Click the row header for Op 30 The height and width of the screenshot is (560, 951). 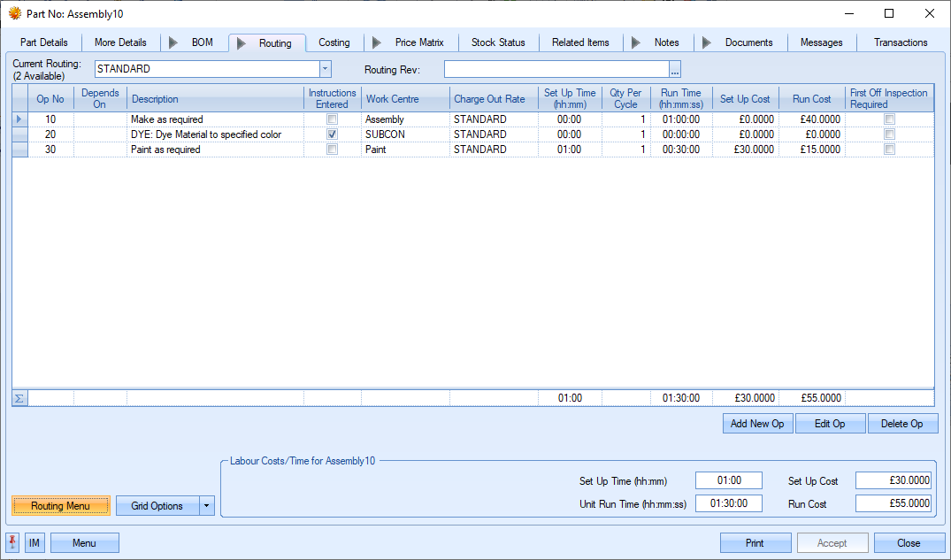click(19, 150)
